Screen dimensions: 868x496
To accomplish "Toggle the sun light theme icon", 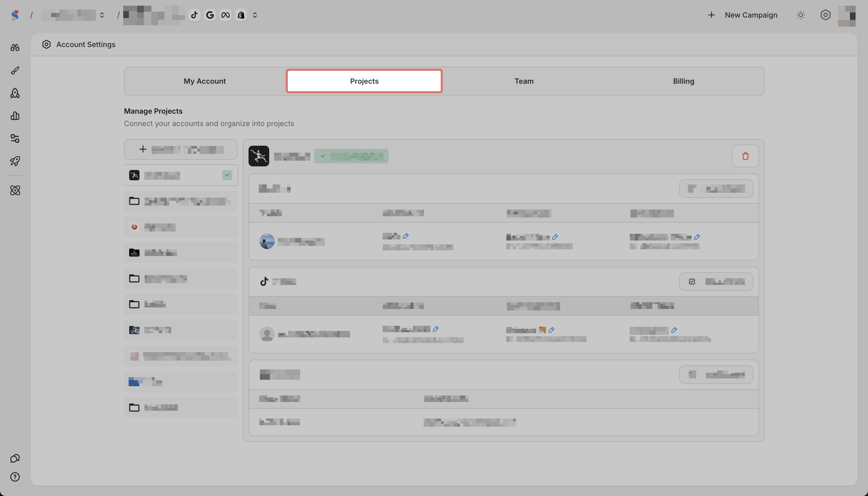I will (801, 15).
